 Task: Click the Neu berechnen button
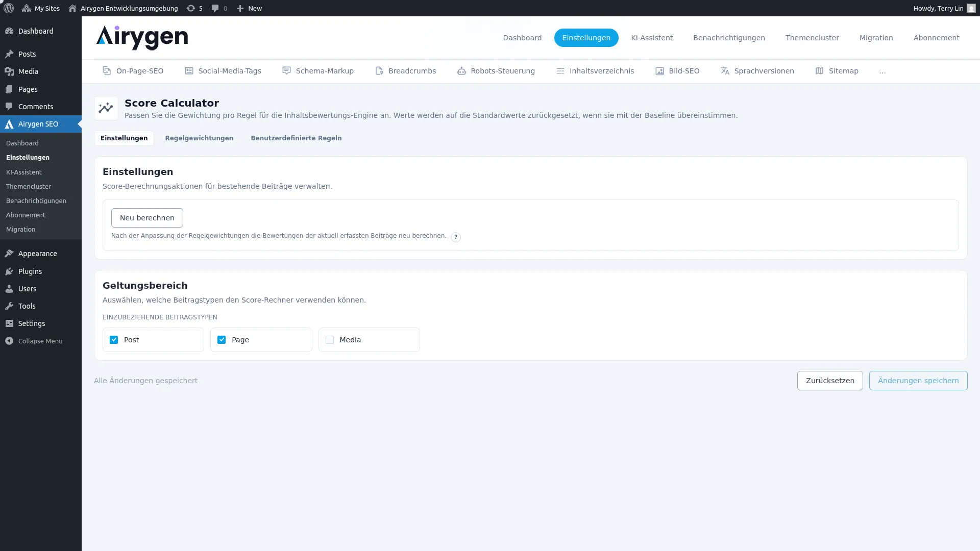[147, 218]
